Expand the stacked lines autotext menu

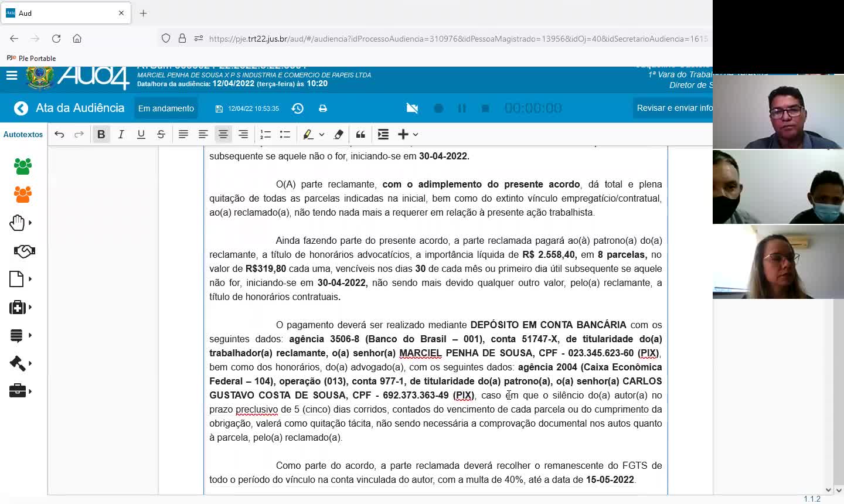click(x=20, y=335)
